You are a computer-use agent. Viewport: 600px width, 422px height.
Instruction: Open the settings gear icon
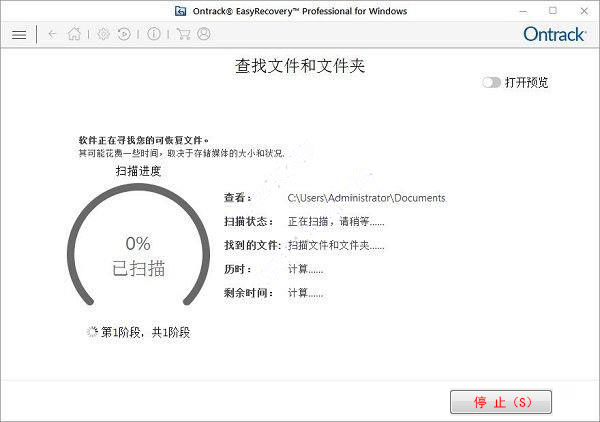pos(103,34)
